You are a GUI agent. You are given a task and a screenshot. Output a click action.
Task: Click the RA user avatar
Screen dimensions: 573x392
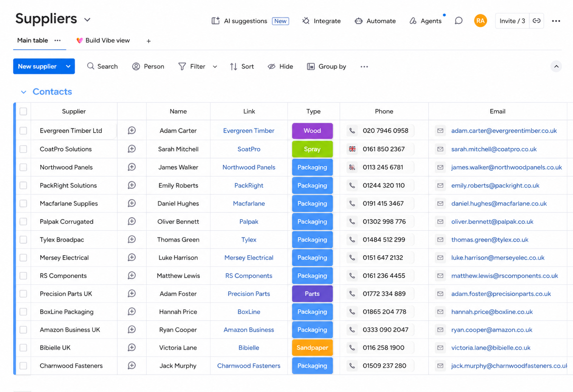(480, 21)
